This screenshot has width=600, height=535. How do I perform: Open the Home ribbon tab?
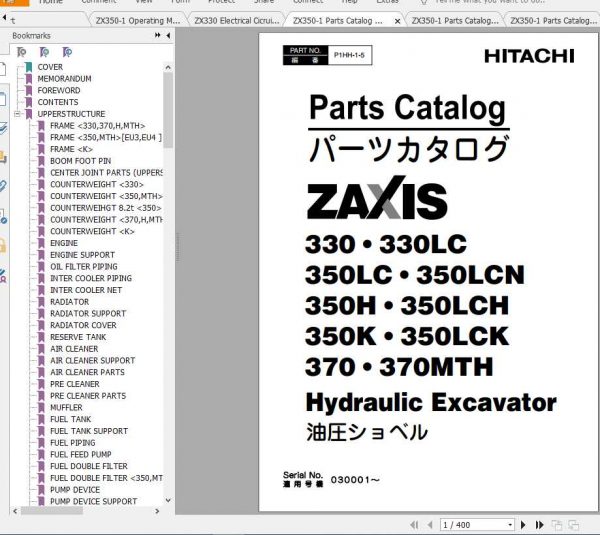click(51, 2)
